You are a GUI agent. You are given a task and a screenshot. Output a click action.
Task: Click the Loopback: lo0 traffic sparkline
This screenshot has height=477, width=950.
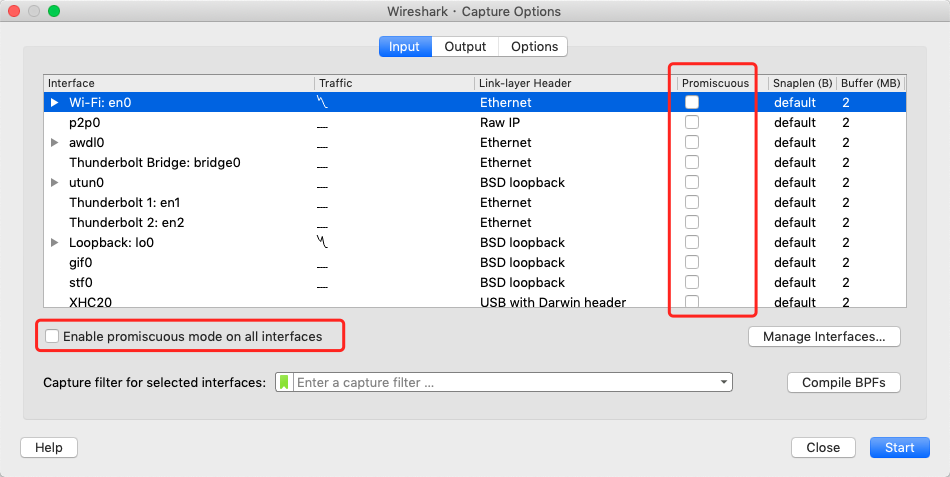click(322, 242)
